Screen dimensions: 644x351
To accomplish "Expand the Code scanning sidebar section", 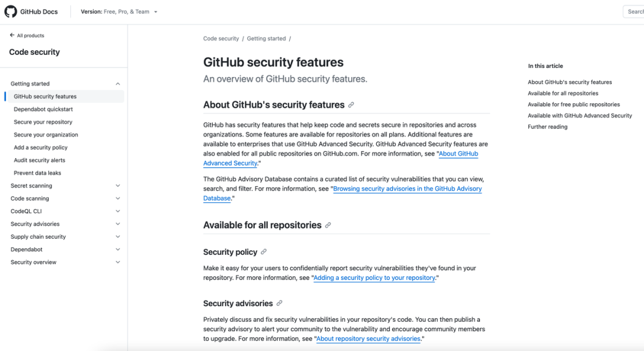I will pyautogui.click(x=117, y=198).
